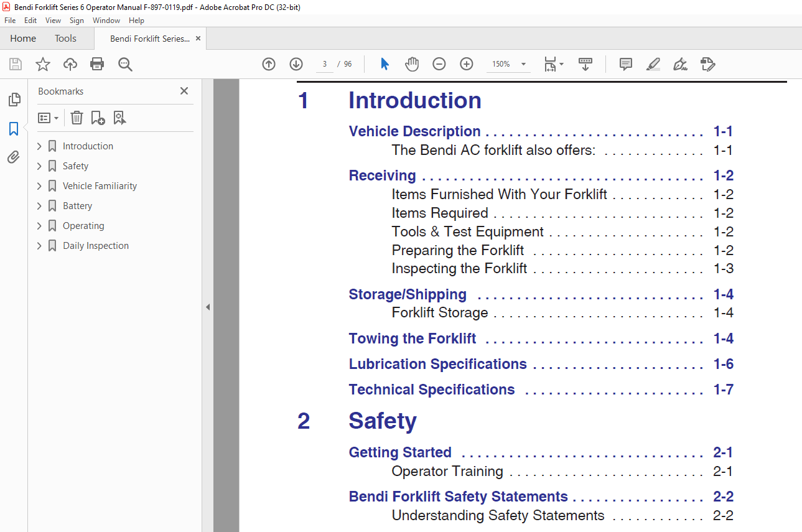Follow Bendi Forklift Safety Statements link
The width and height of the screenshot is (802, 532).
(458, 497)
